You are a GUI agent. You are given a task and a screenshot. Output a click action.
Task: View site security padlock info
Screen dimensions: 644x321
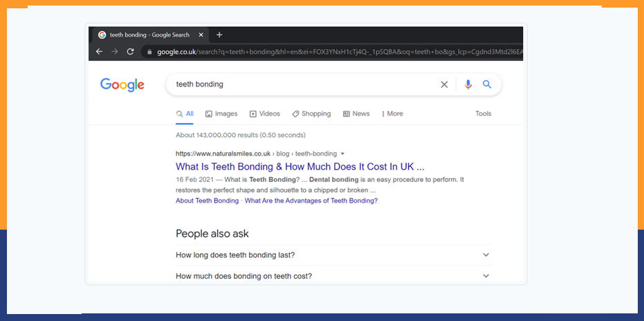(149, 52)
